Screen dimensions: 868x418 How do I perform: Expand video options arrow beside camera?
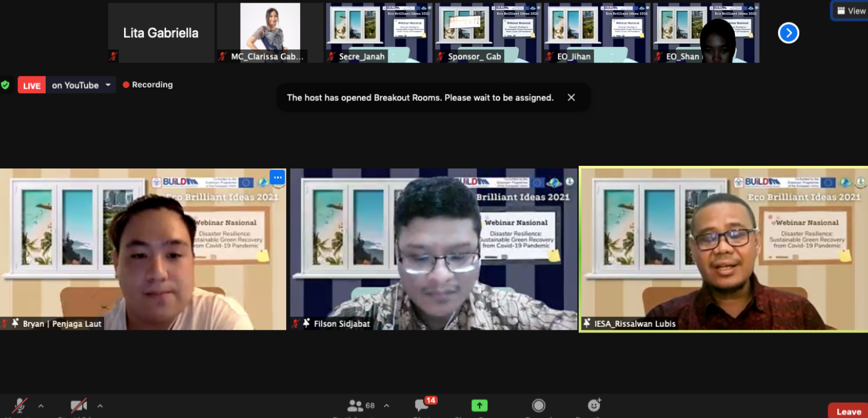[100, 406]
